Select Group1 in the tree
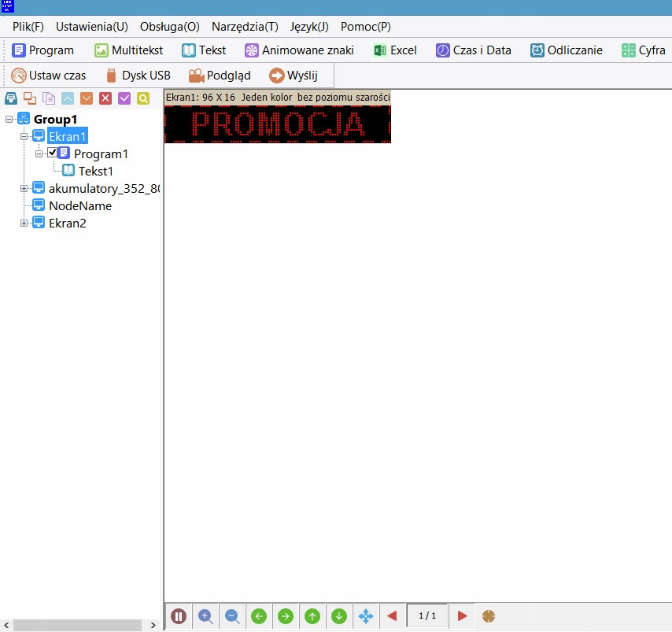Viewport: 672px width, 632px height. [x=55, y=119]
